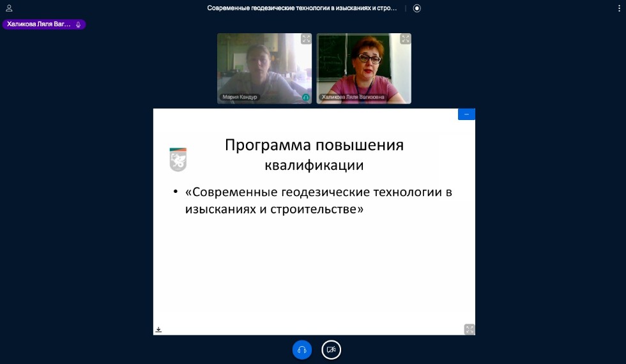Make the presentation fullscreen
Screen dimensions: 626x364
tap(469, 330)
